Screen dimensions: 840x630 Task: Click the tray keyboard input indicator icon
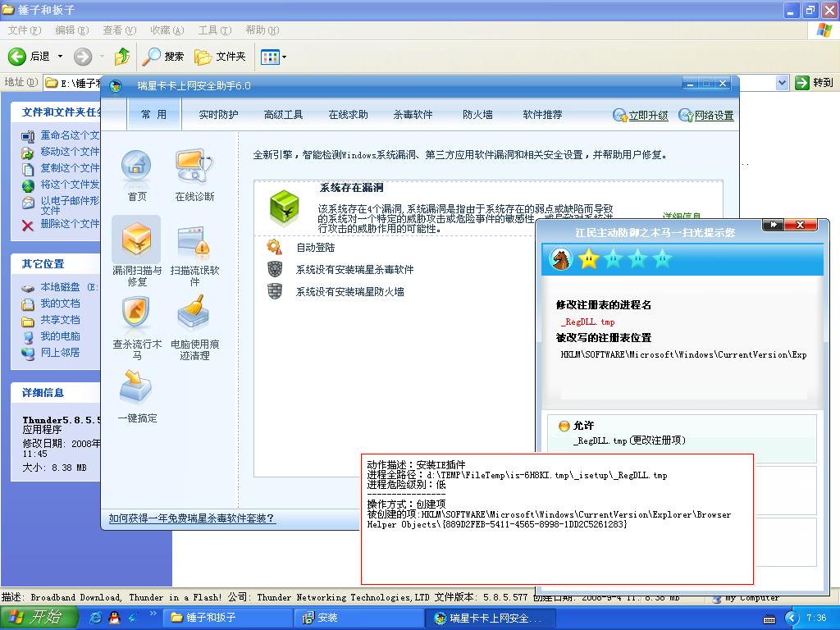tap(769, 619)
